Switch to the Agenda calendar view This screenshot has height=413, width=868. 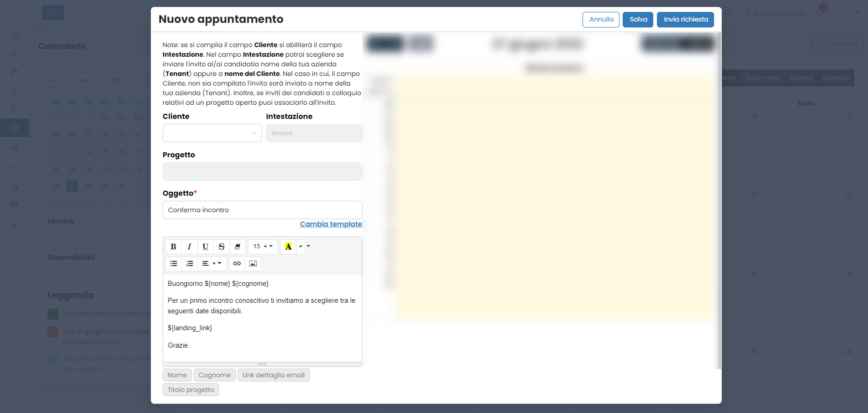836,78
